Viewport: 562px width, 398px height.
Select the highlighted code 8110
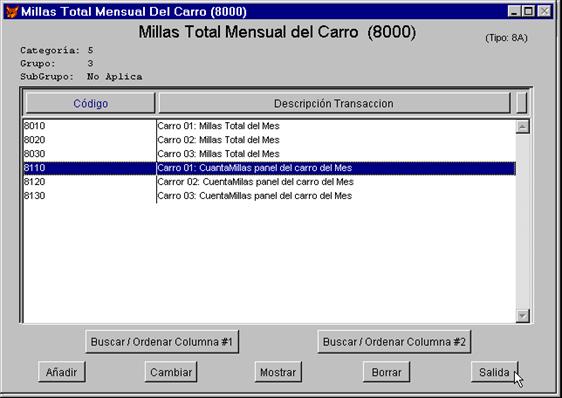[34, 168]
